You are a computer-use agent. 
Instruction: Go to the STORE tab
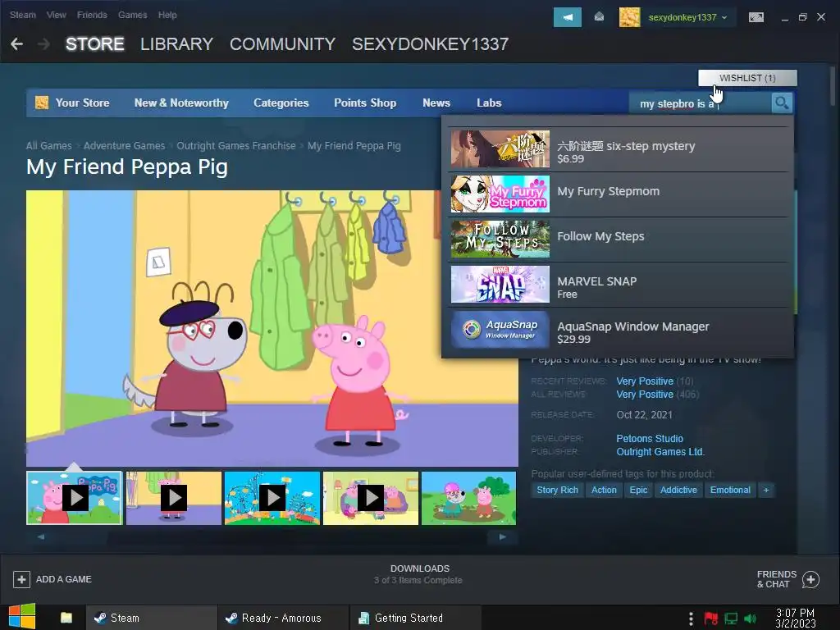95,44
